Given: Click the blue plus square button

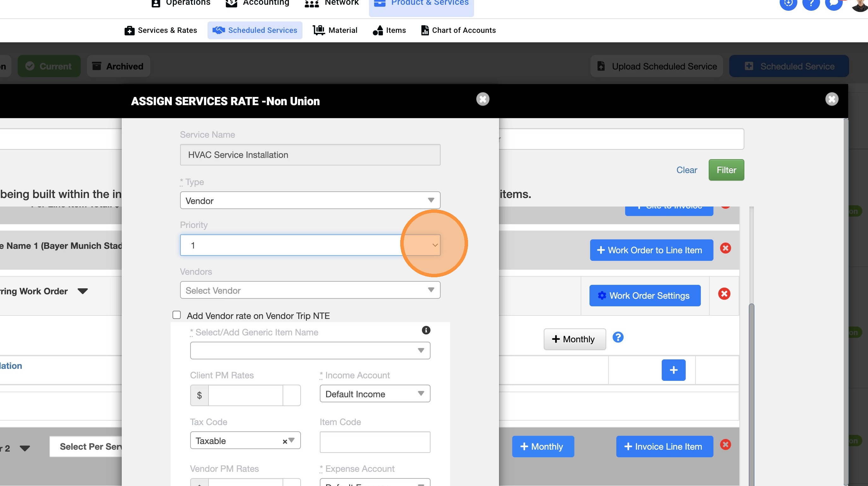Looking at the screenshot, I should pyautogui.click(x=673, y=370).
